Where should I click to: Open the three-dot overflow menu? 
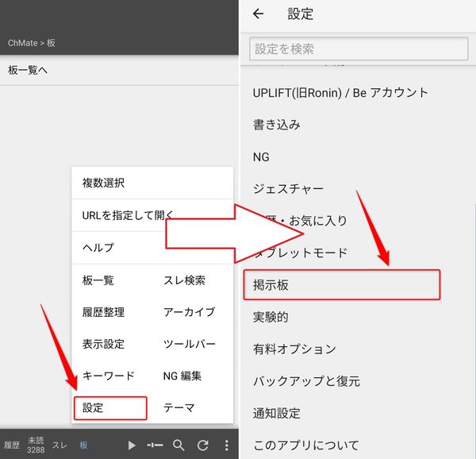[x=226, y=445]
